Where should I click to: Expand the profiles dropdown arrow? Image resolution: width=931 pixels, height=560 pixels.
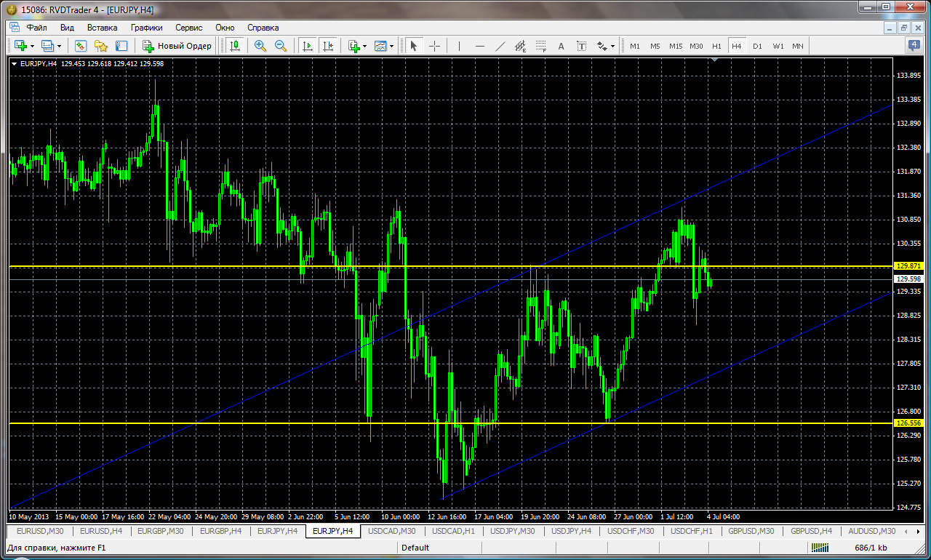pyautogui.click(x=60, y=46)
